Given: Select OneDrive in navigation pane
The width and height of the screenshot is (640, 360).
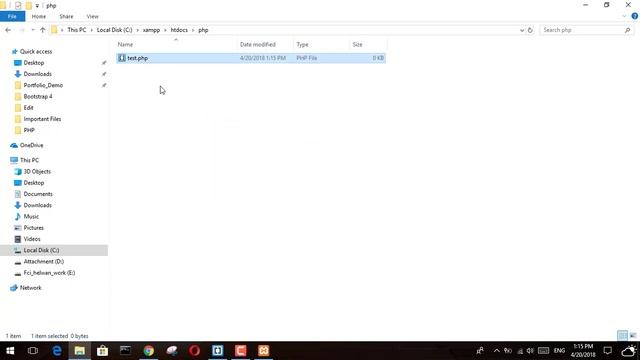Looking at the screenshot, I should 31,145.
